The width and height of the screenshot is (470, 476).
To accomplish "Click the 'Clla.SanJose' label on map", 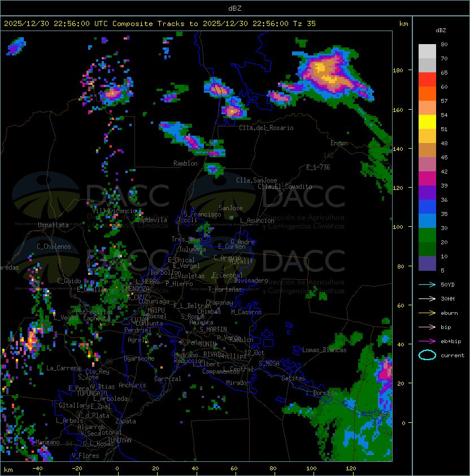I will (256, 180).
